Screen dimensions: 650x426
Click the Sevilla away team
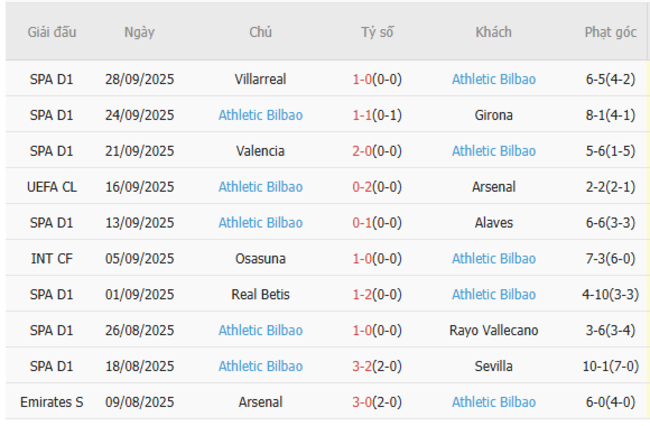493,367
